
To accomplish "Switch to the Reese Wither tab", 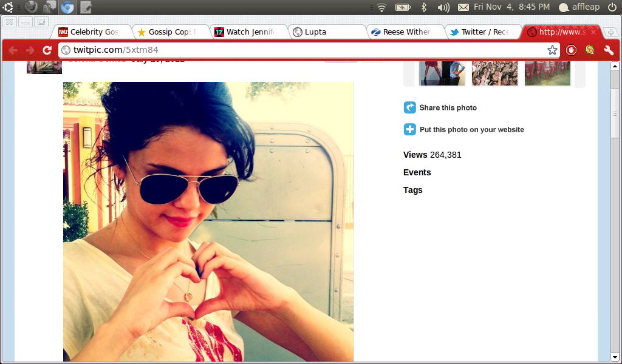I will 406,32.
